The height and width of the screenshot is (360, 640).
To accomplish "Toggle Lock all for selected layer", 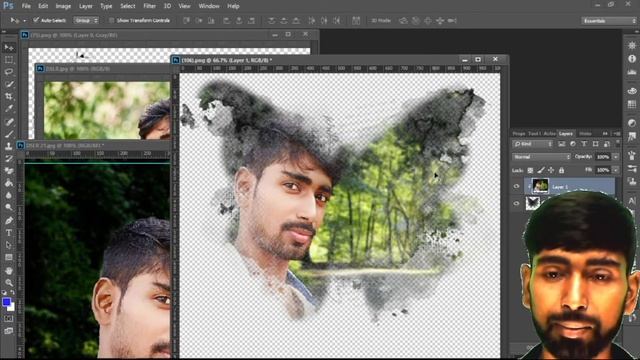I will pos(561,170).
